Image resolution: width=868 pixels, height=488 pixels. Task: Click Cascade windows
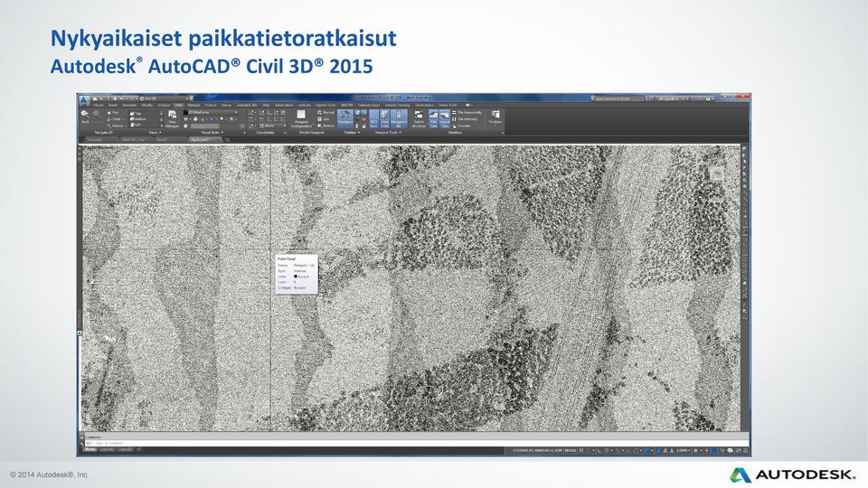click(462, 126)
